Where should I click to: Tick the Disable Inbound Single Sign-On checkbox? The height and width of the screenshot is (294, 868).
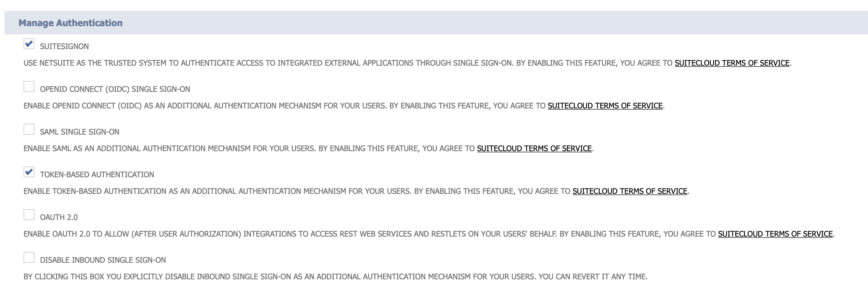[29, 258]
